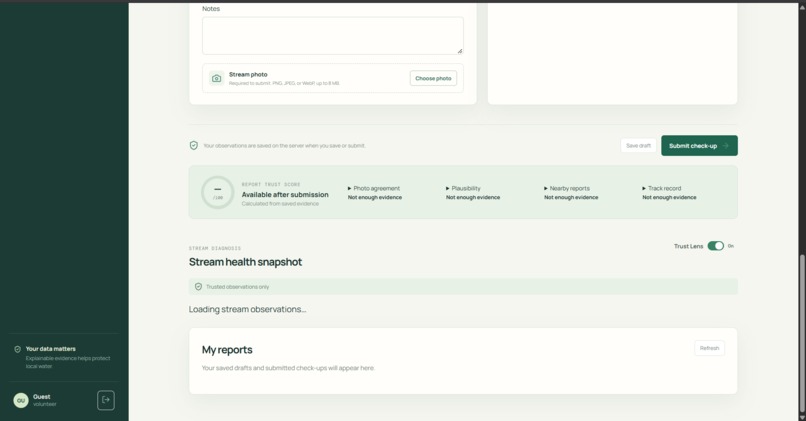Expand the Photo agreement details
806x421 pixels.
point(374,189)
